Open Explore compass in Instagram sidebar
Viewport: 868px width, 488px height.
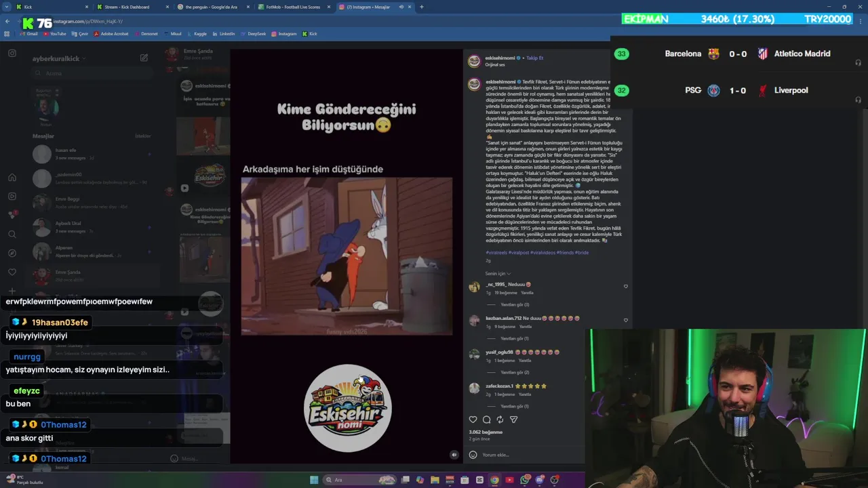click(12, 253)
